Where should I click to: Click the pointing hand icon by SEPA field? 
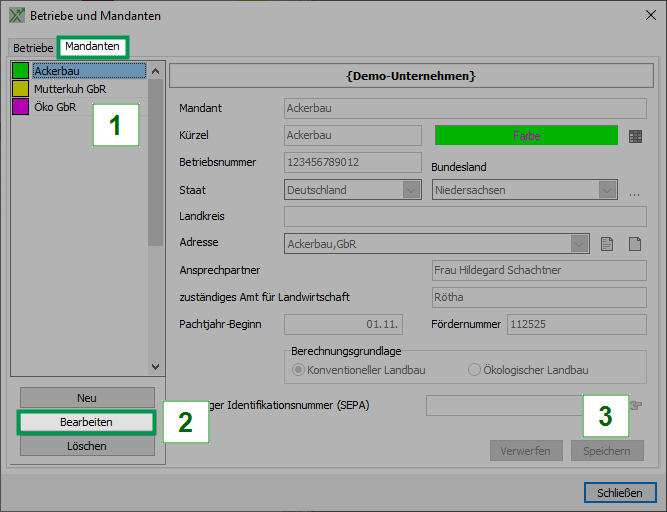635,405
